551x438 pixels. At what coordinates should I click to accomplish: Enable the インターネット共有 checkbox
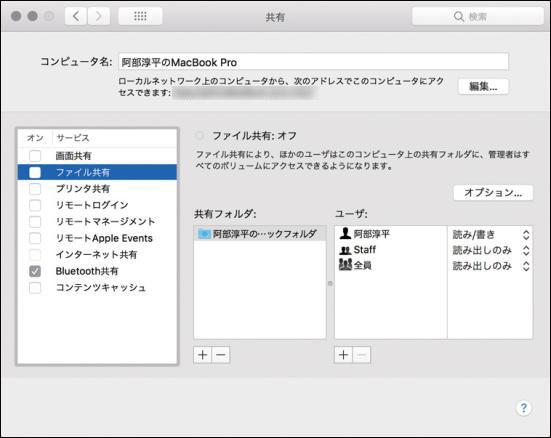point(35,255)
